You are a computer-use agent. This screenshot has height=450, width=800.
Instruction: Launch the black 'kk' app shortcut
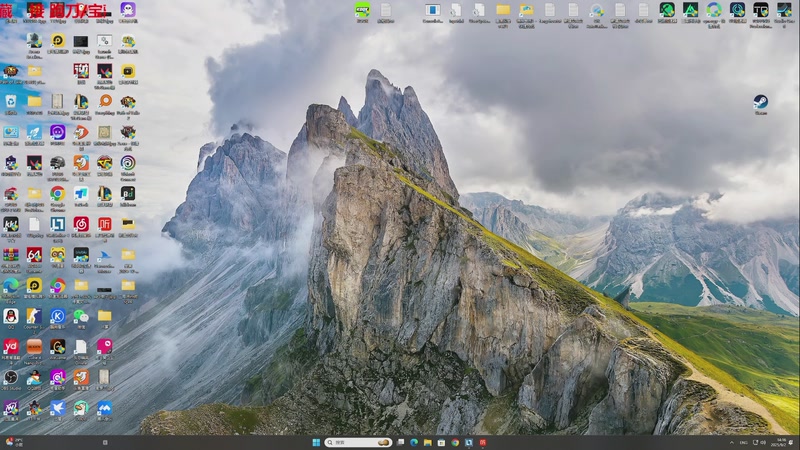[11, 225]
